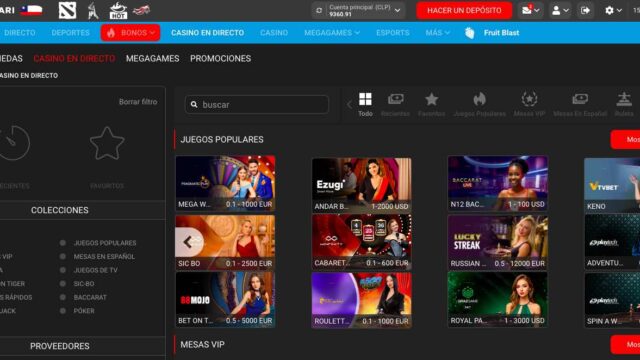The image size is (640, 360).
Task: Expand the BONOS dropdown button
Action: pyautogui.click(x=130, y=33)
